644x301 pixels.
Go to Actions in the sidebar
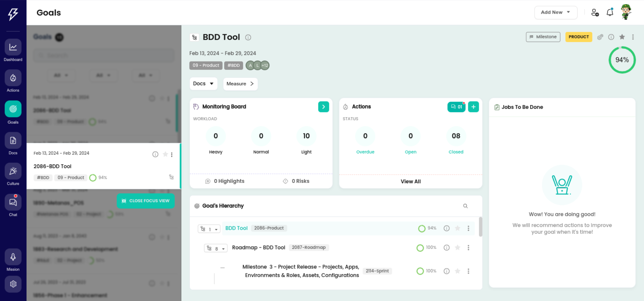coord(13,78)
